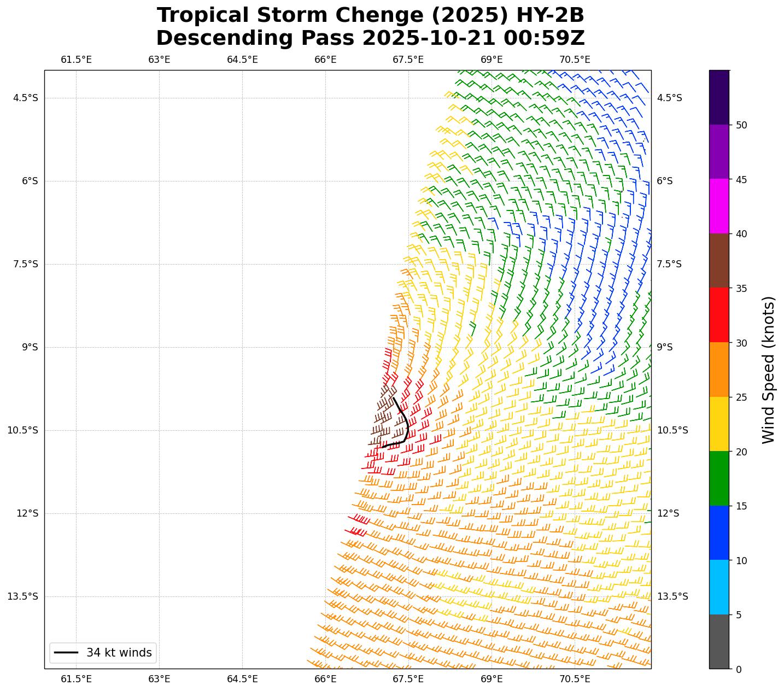This screenshot has height=691, width=784.
Task: Click the magenta 40–45 knot colorbar segment
Action: [719, 206]
